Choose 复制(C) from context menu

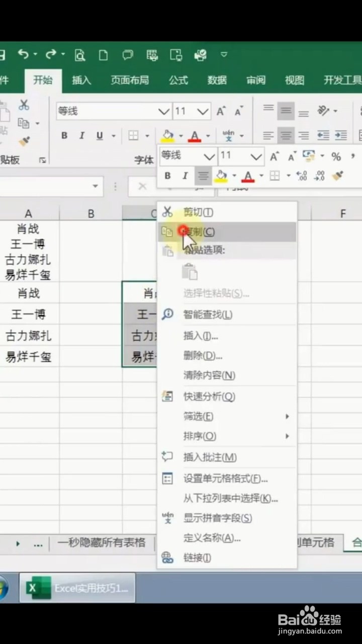(227, 232)
